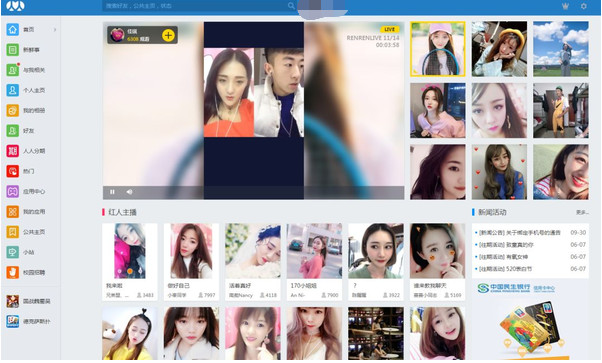This screenshot has width=602, height=363.
Task: Open 人人分期 red icon in the sidebar
Action: [13, 151]
